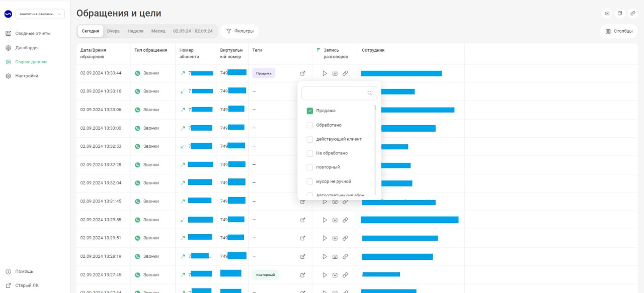644x293 pixels.
Task: Check the Обработано tag checkbox
Action: pyautogui.click(x=310, y=125)
